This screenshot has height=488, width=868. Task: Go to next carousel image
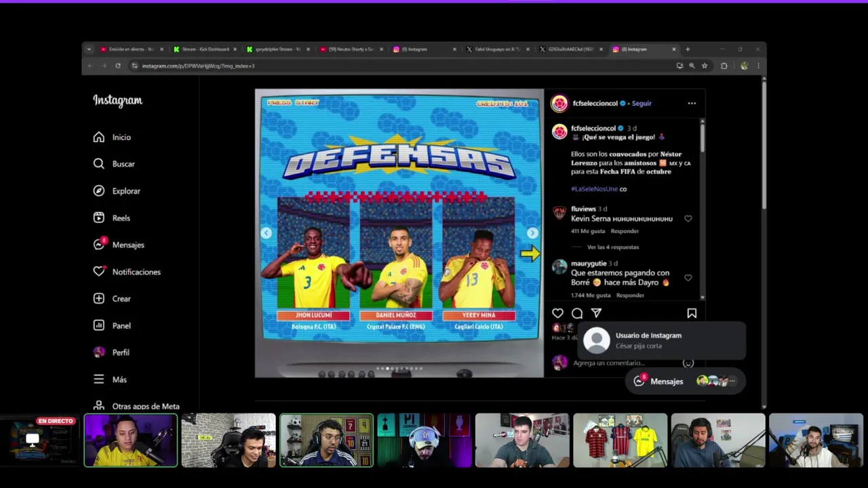(532, 233)
